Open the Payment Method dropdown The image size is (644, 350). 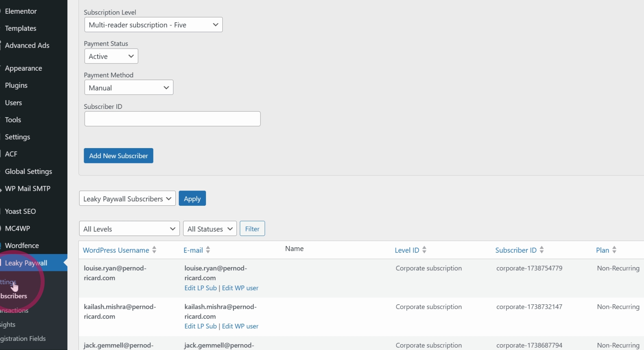coord(129,87)
